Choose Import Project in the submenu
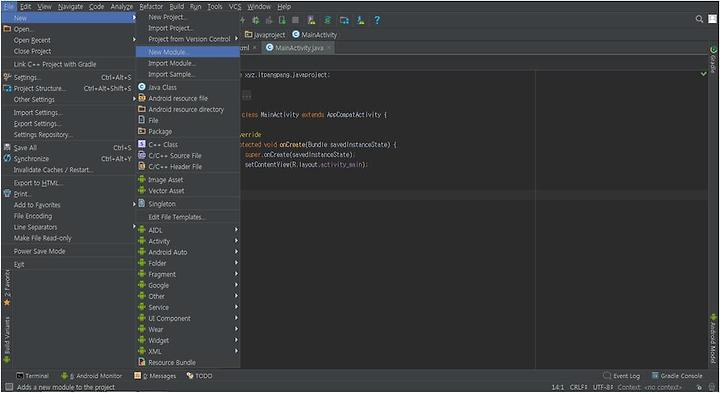 coord(188,28)
